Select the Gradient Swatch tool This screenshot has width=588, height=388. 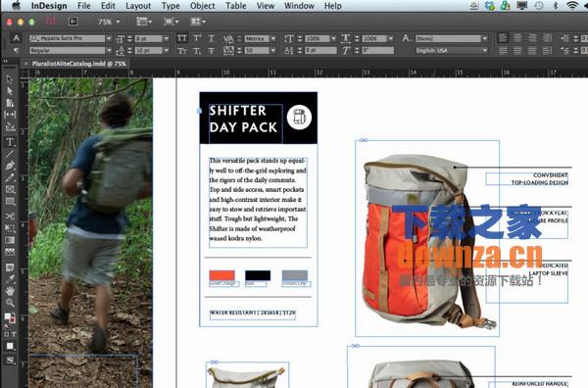10,240
